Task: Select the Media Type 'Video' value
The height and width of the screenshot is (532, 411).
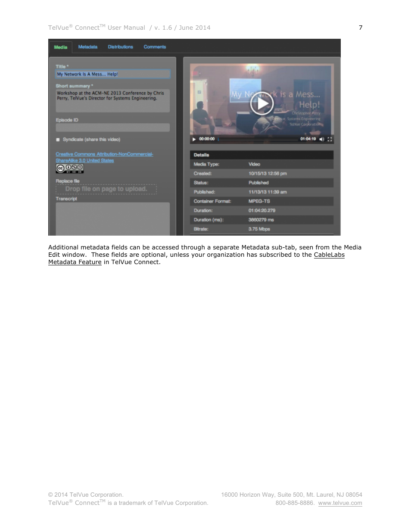Action: [254, 164]
